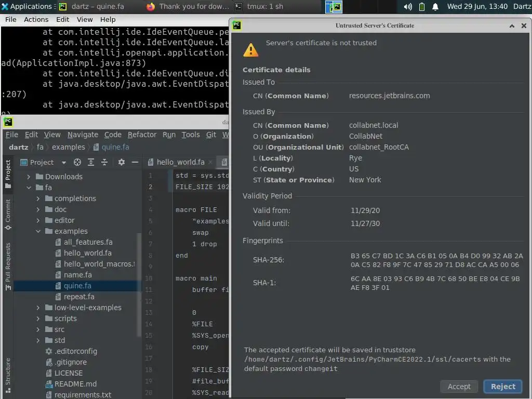Expand the src folder

[38, 329]
